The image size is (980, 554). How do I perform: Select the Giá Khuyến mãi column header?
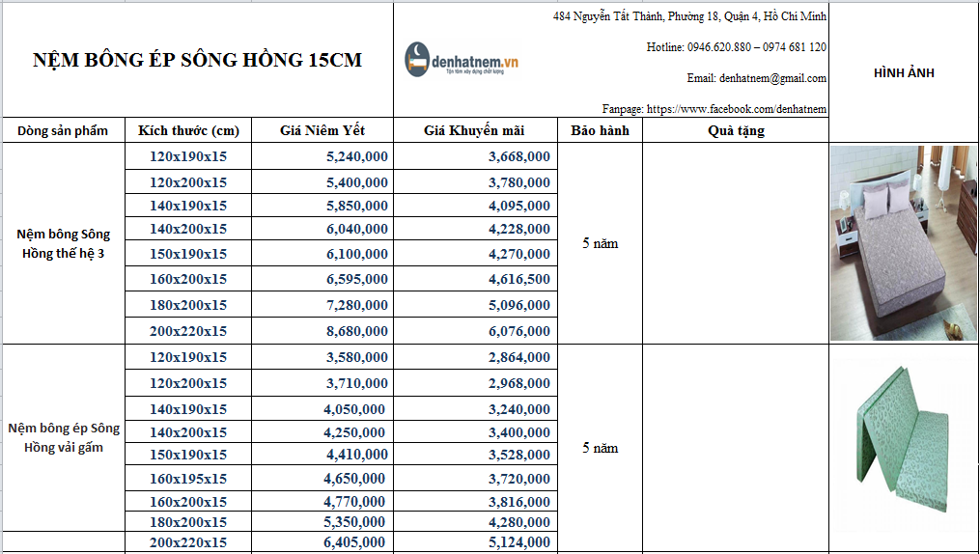[x=475, y=130]
